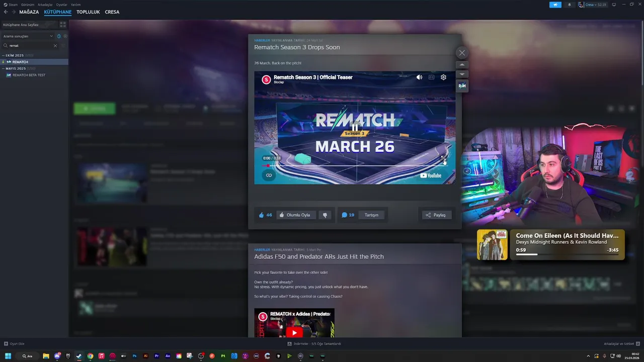Toggle sort by recent activity clock icon
The image size is (644, 362).
59,36
